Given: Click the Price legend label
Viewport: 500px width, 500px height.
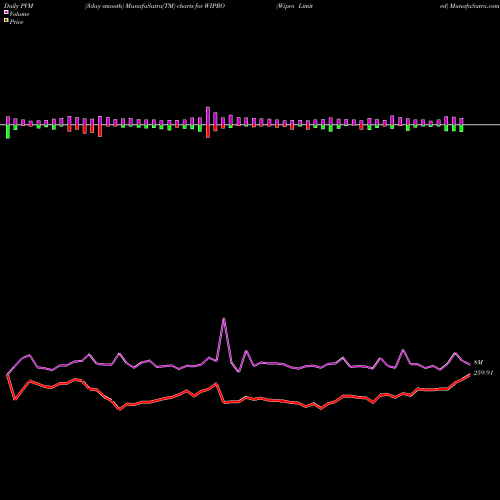Looking at the screenshot, I should click(16, 22).
